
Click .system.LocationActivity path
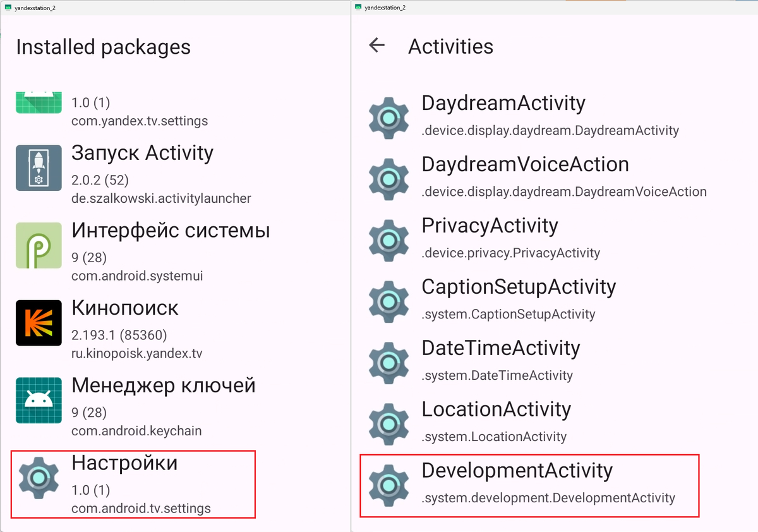click(494, 437)
